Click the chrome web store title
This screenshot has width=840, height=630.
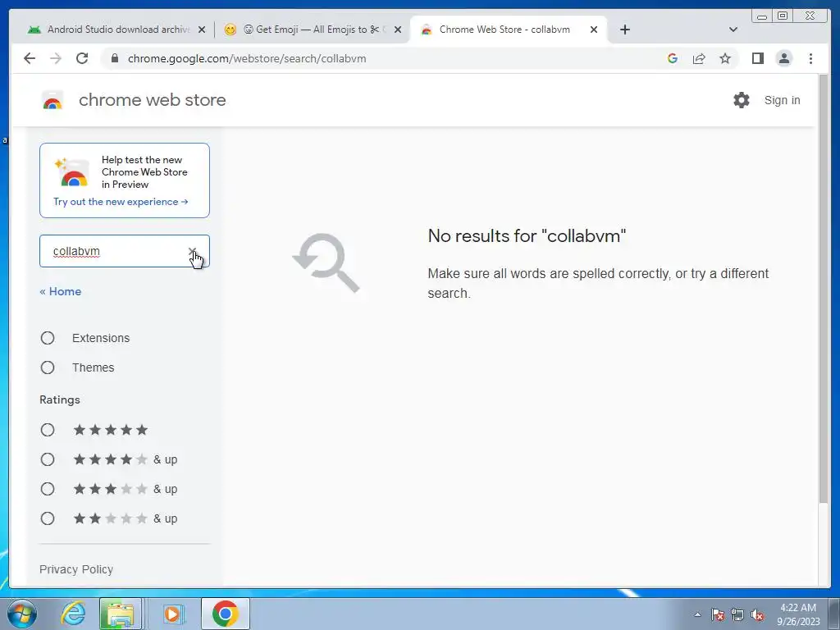(x=152, y=100)
